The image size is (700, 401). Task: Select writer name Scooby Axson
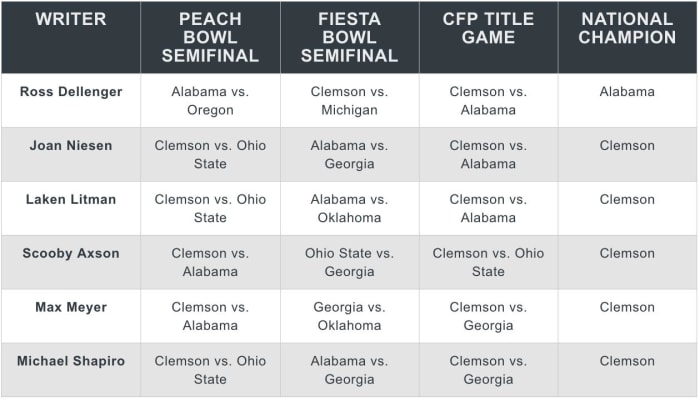click(x=71, y=254)
